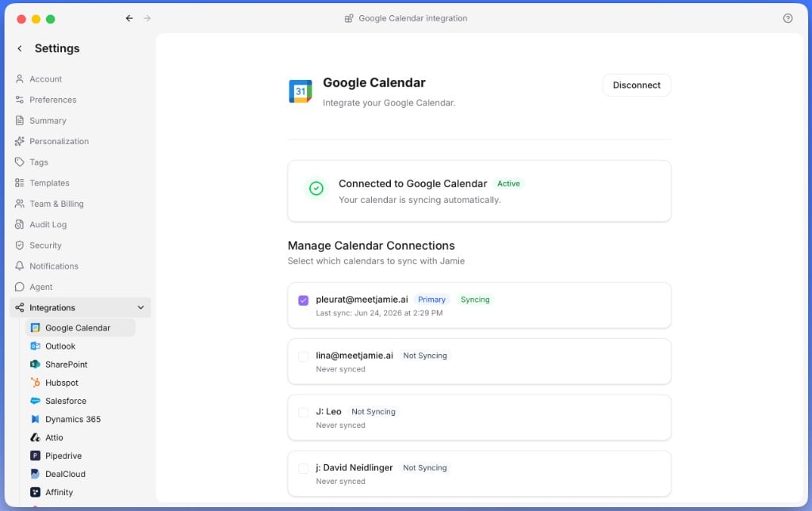The width and height of the screenshot is (812, 511).
Task: Click the Agent chat bubble icon
Action: pos(20,287)
